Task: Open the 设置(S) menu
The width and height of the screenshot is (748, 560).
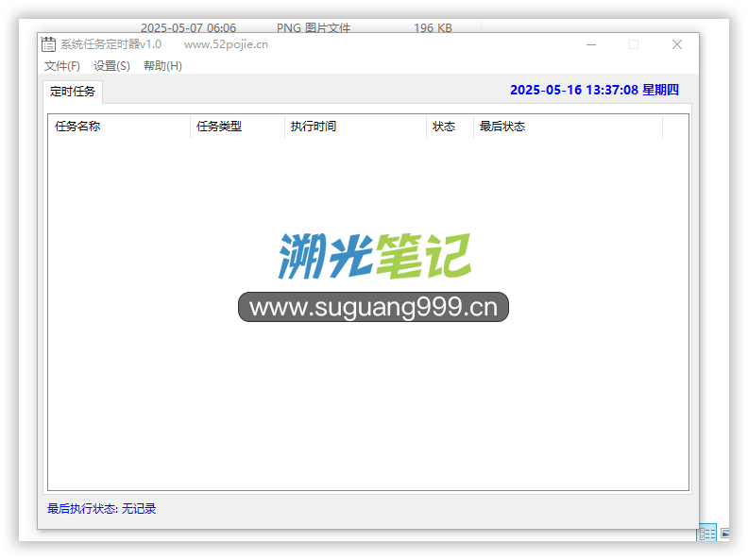Action: [111, 66]
